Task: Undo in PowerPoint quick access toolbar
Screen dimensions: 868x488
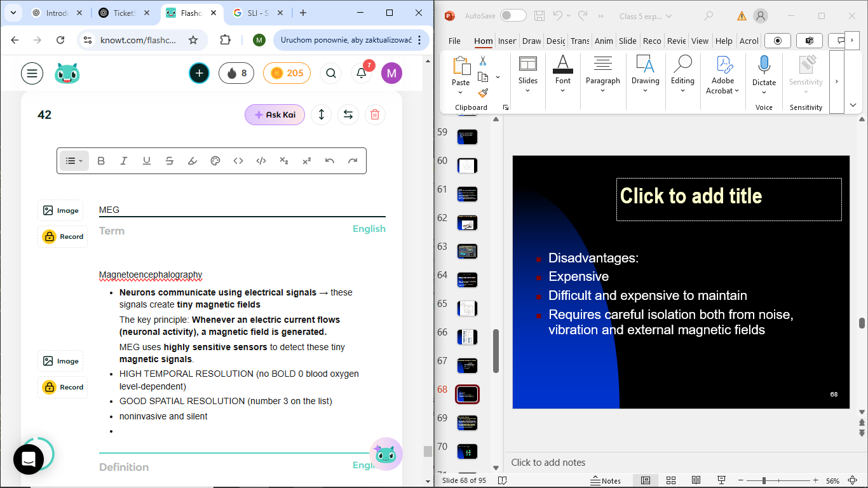Action: pos(558,16)
